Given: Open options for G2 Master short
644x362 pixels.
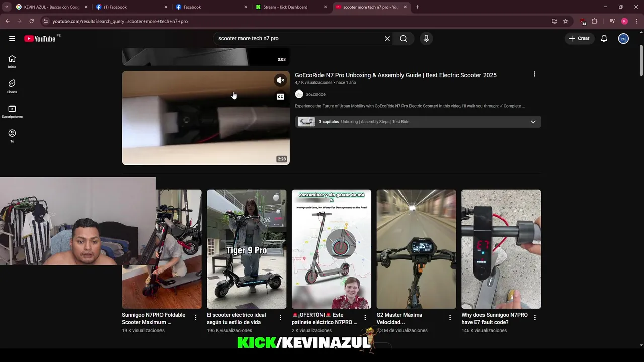Looking at the screenshot, I should tap(450, 317).
